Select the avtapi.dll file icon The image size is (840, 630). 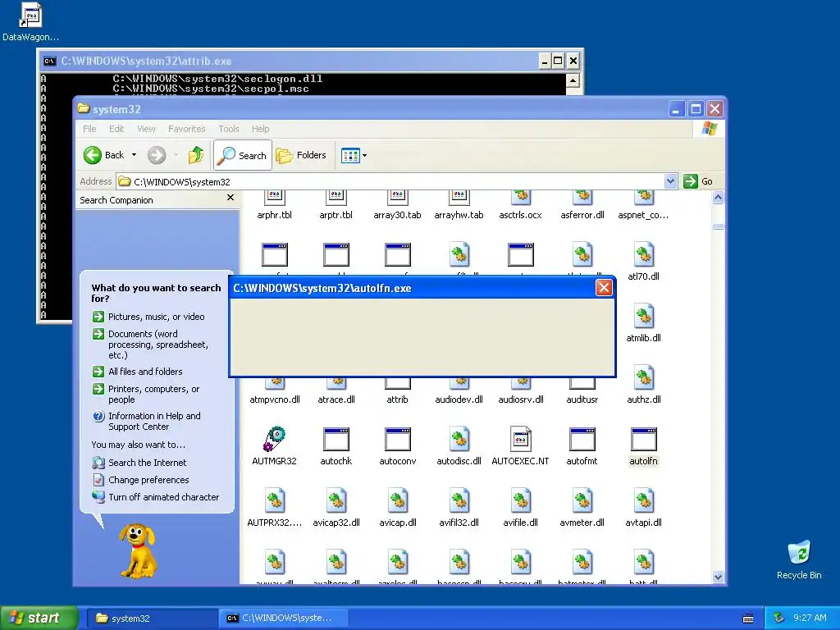click(643, 501)
